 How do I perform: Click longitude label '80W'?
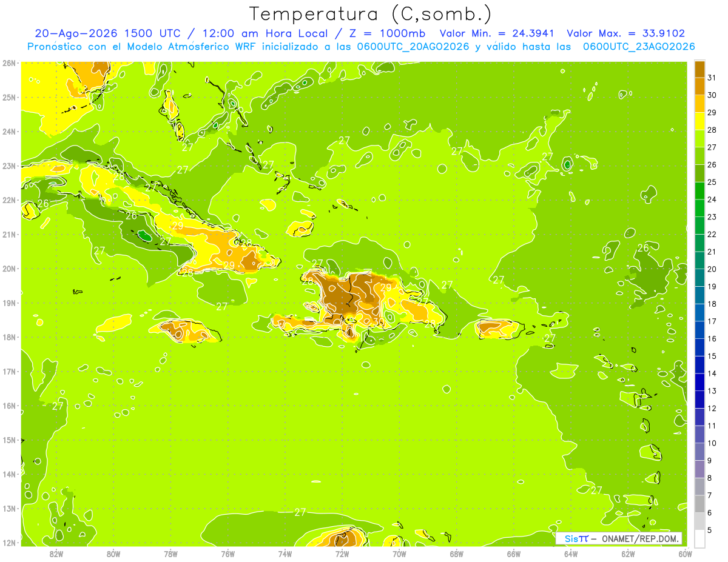click(113, 554)
